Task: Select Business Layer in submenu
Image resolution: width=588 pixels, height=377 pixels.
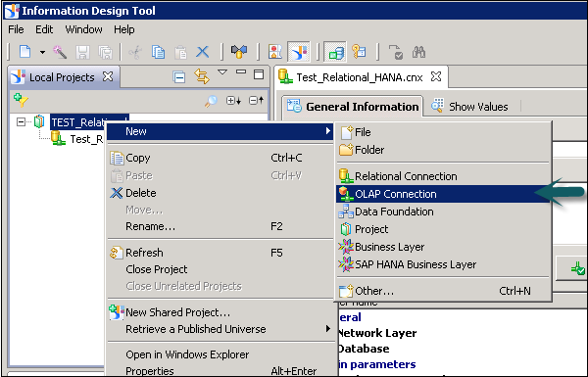Action: point(443,247)
